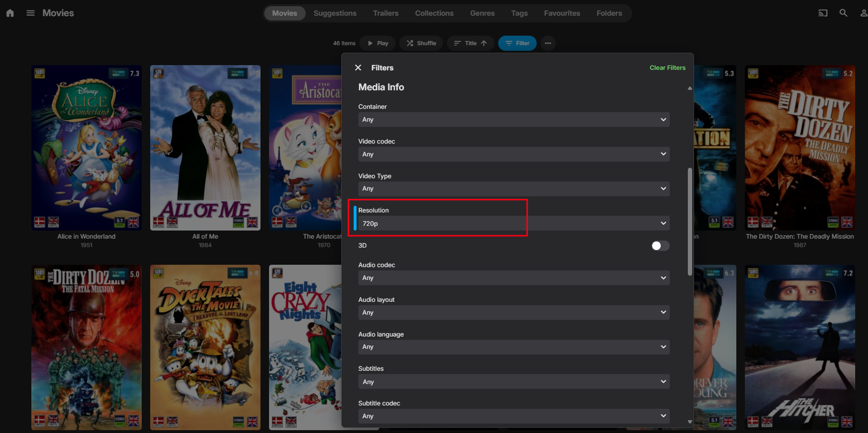The height and width of the screenshot is (433, 868).
Task: Click "The Dirty Dozen: The Deadly Mission" title
Action: [x=800, y=237]
